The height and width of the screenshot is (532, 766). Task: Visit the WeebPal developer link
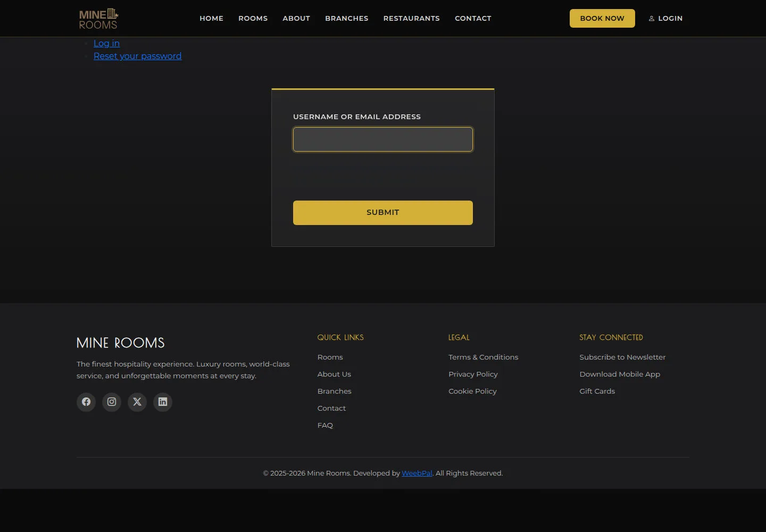[417, 473]
